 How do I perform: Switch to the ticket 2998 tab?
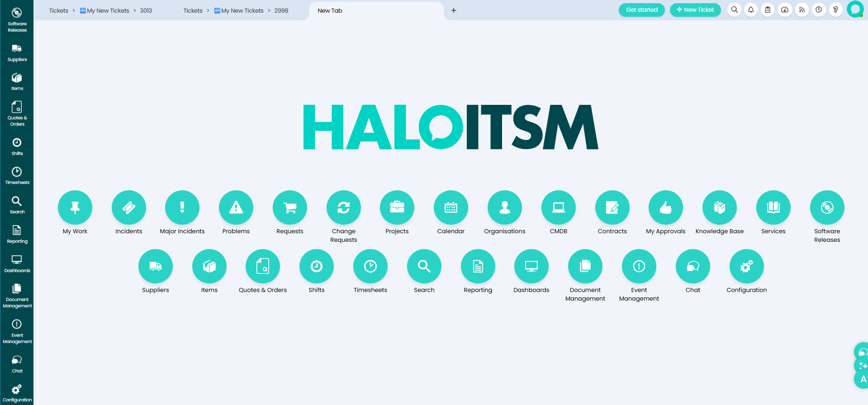pyautogui.click(x=236, y=10)
